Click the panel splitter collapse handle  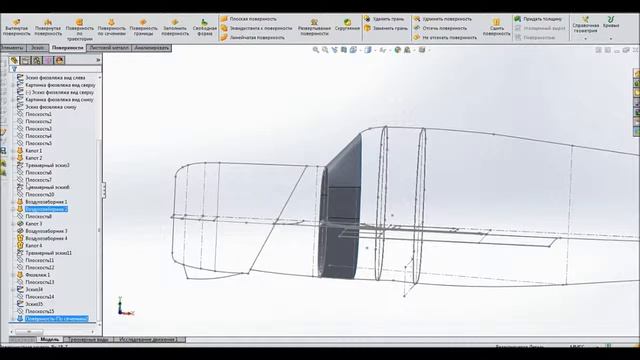[104, 190]
